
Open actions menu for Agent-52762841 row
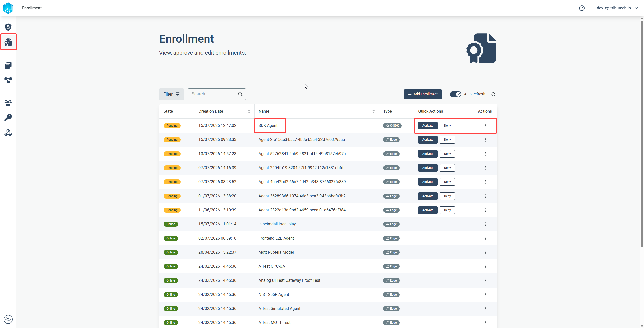point(485,154)
